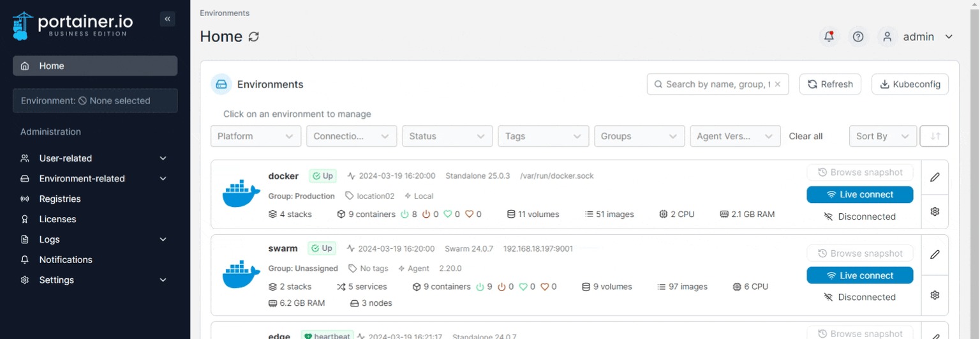
Task: Open the Connection type filter dropdown
Action: (x=352, y=136)
